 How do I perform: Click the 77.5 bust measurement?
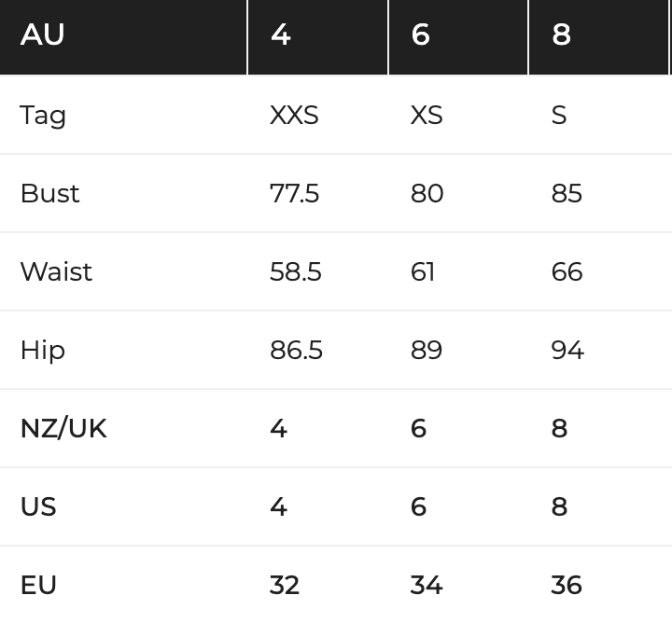pyautogui.click(x=294, y=193)
